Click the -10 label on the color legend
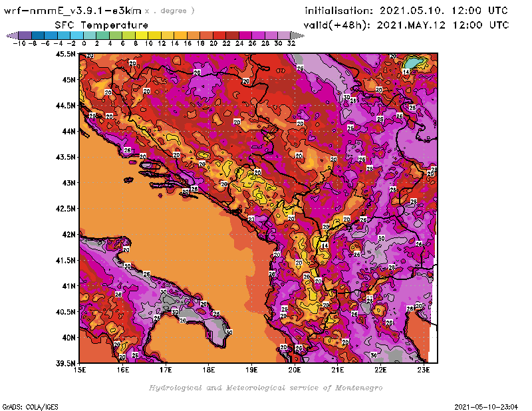The width and height of the screenshot is (532, 411). [x=19, y=43]
